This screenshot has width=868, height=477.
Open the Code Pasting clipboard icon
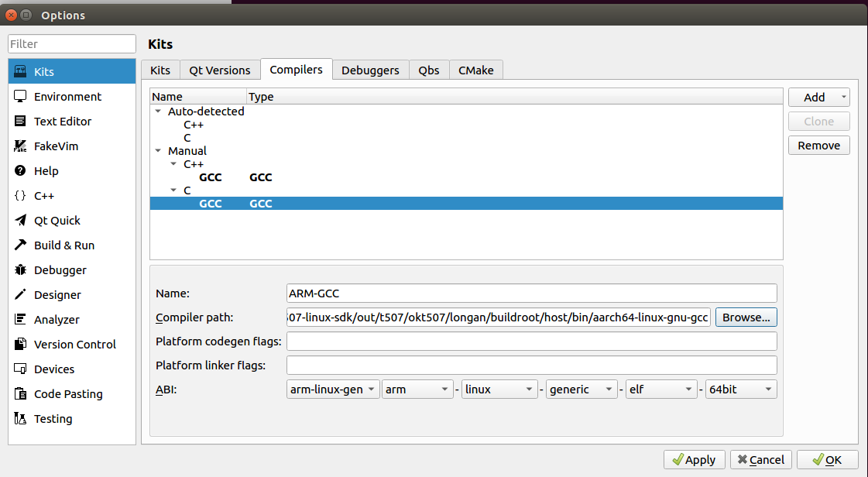(x=20, y=393)
